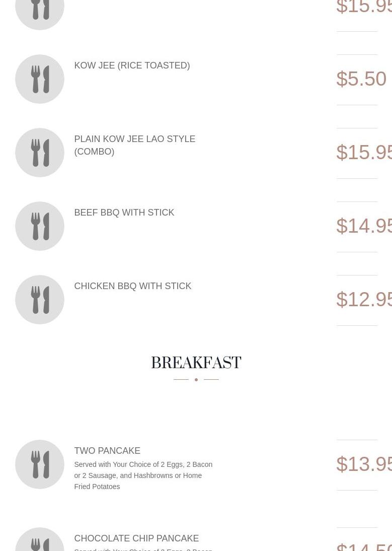The image size is (392, 551).
Task: Click the utensils icon for Chicken BBQ With Stick
Action: pyautogui.click(x=40, y=300)
